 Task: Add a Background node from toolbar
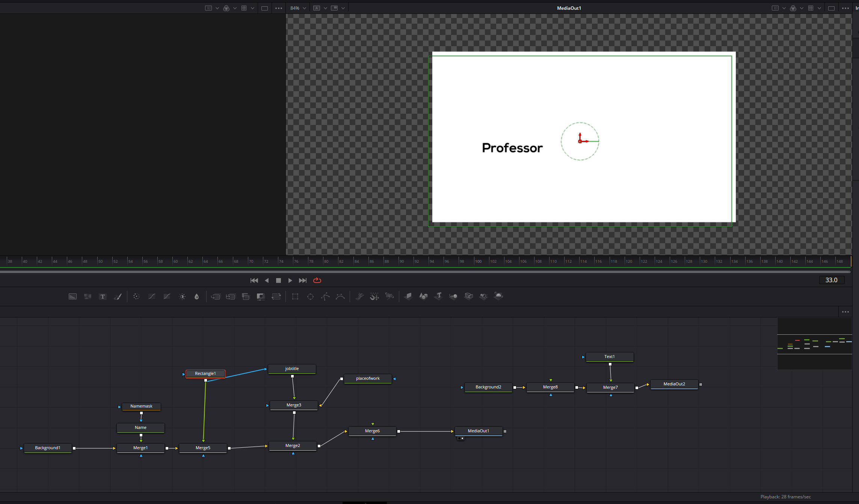pos(72,296)
